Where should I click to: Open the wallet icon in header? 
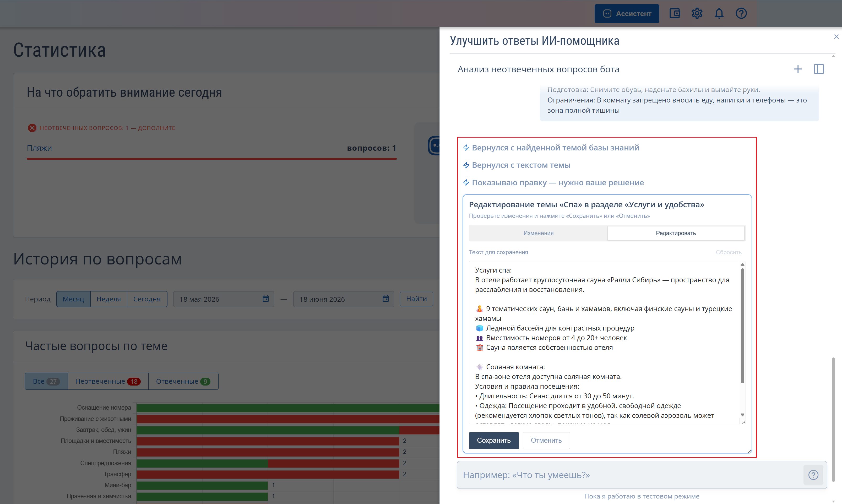(675, 14)
